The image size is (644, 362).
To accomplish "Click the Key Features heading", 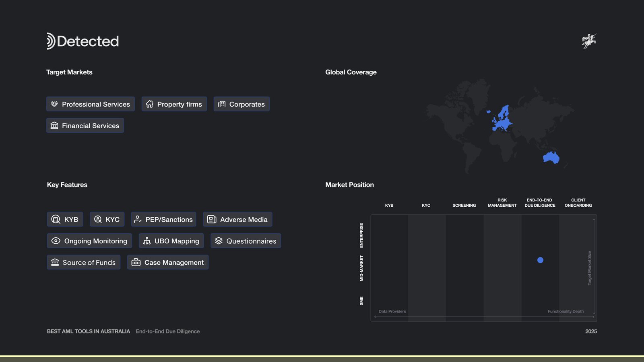I will 67,185.
